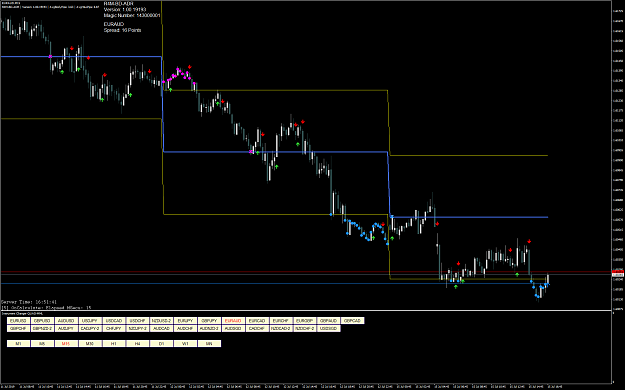Image resolution: width=625 pixels, height=390 pixels.
Task: Click the current price label on price axis
Action: click(617, 275)
